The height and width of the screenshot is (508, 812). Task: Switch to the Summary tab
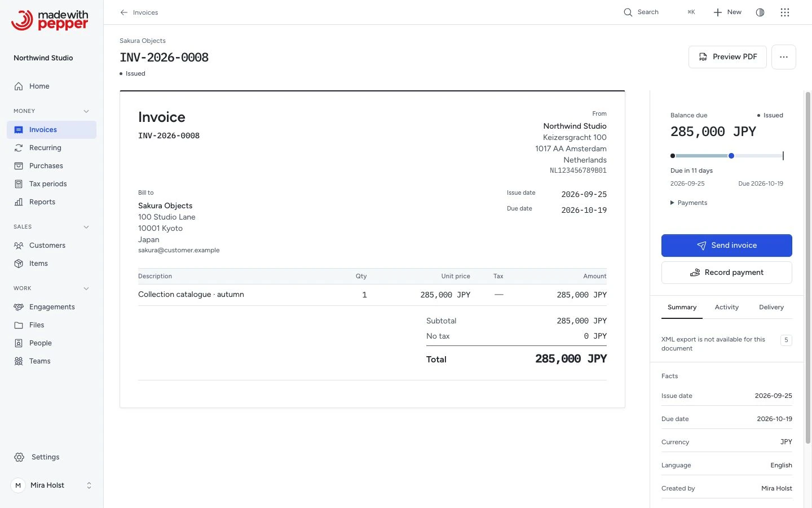point(682,308)
